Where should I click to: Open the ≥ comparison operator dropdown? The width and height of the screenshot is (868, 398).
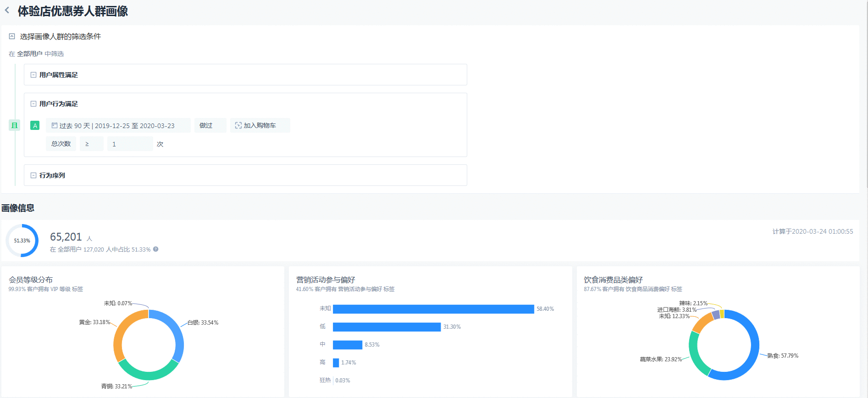(92, 144)
